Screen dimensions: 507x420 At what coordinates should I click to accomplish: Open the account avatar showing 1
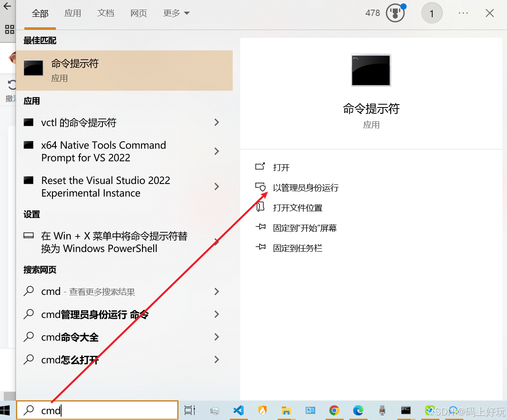point(432,13)
